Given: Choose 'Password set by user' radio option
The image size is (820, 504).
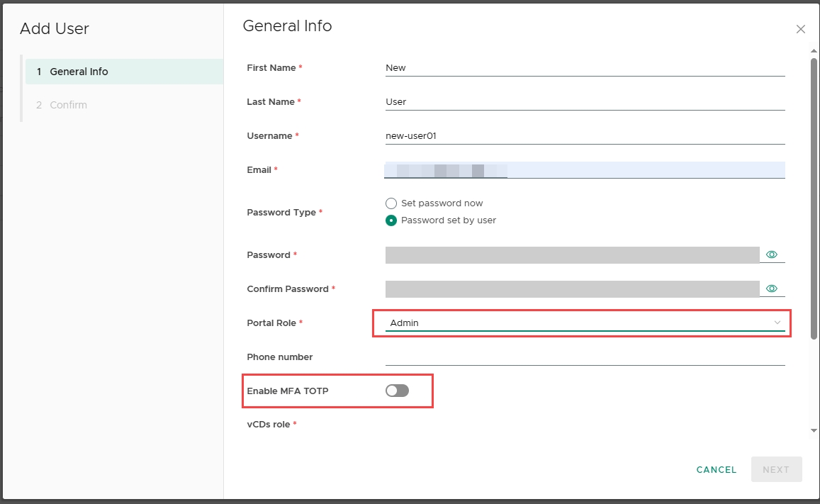Looking at the screenshot, I should tap(391, 220).
